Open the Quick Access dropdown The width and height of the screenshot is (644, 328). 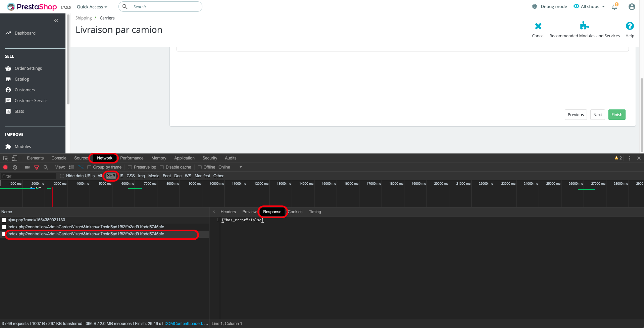click(92, 7)
